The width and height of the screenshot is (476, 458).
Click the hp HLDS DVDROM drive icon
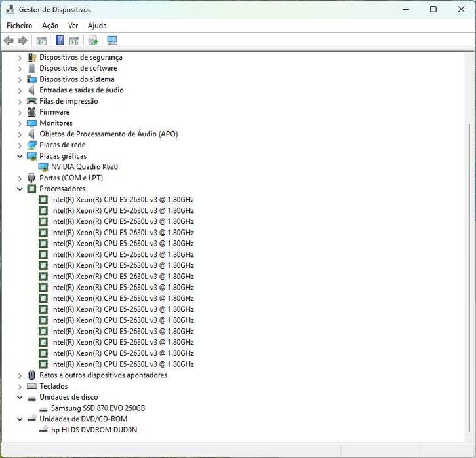click(x=43, y=430)
